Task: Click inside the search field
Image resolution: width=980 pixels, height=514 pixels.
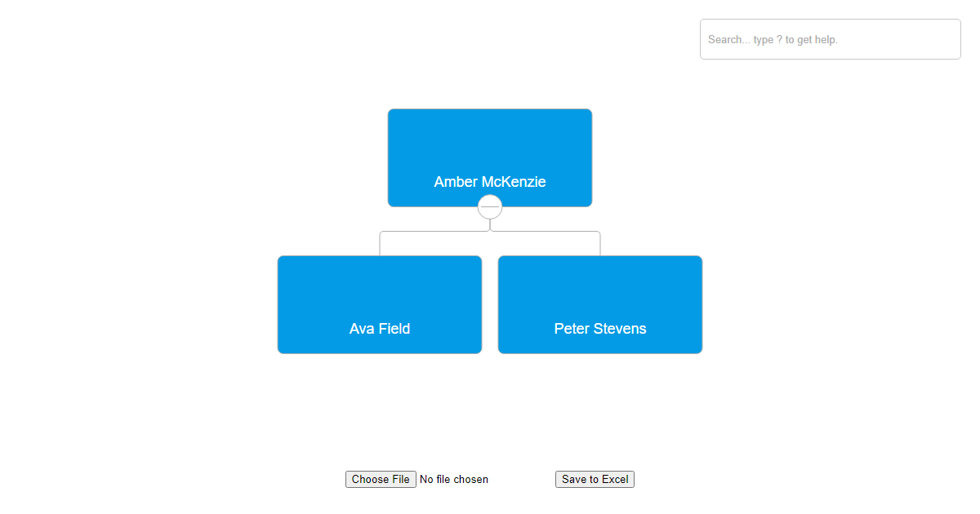Action: [x=830, y=39]
